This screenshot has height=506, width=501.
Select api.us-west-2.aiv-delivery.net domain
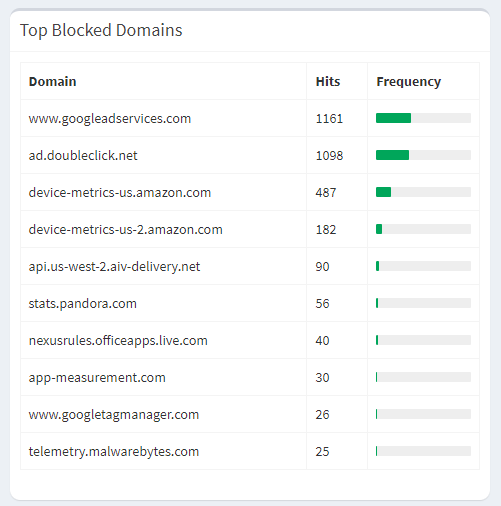[114, 266]
